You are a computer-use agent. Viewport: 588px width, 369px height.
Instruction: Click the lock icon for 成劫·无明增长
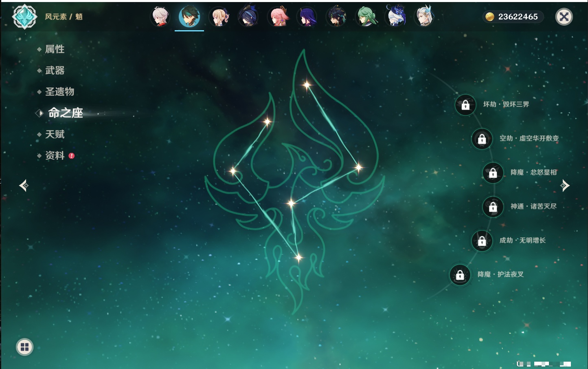[482, 241]
